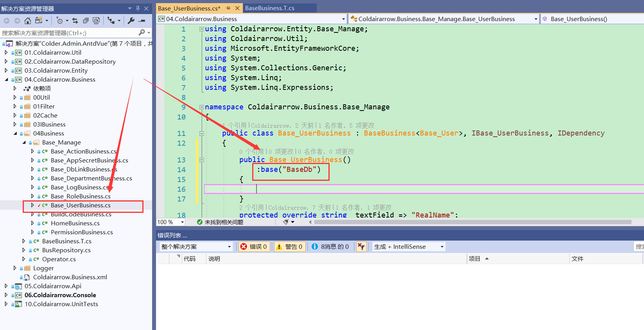Open Properties with the wrench icon
Image resolution: width=644 pixels, height=330 pixels.
pyautogui.click(x=131, y=21)
